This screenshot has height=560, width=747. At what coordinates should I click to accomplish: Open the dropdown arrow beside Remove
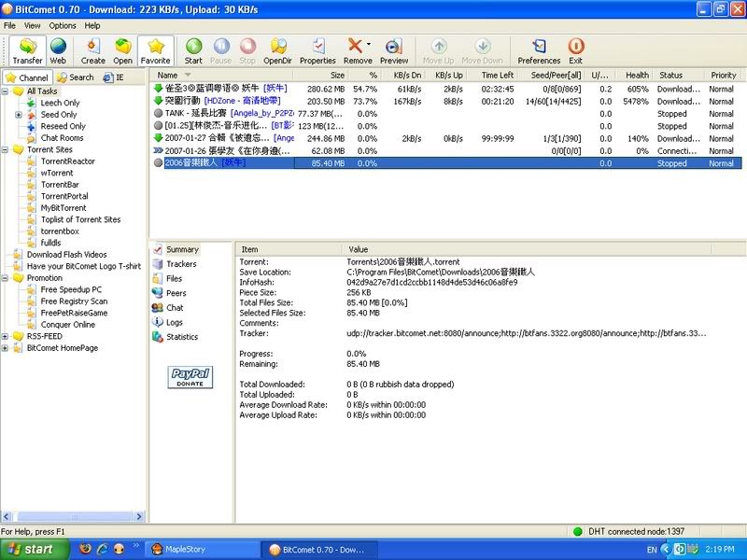tap(369, 45)
